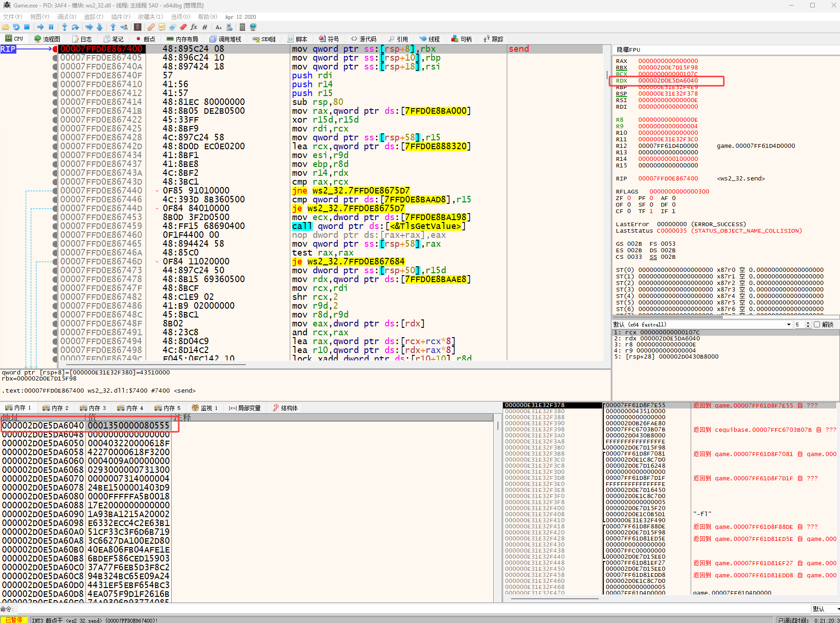The image size is (840, 623).
Task: Click the trace into icon
Action: 89,27
